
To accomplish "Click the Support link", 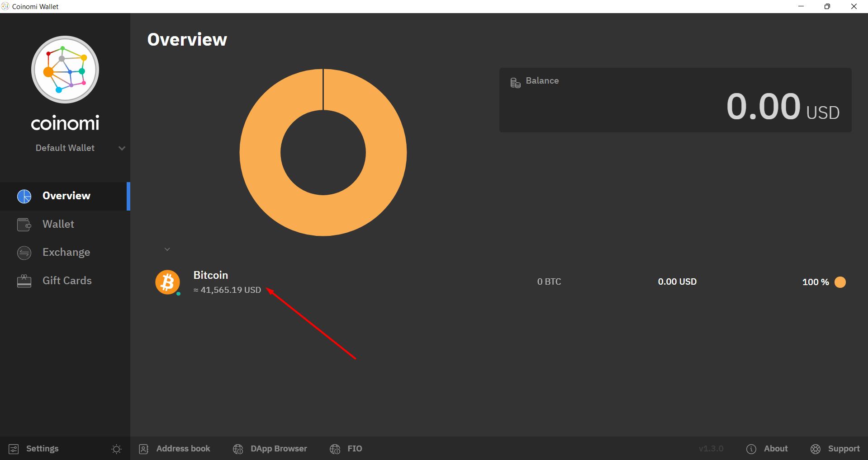I will point(843,449).
